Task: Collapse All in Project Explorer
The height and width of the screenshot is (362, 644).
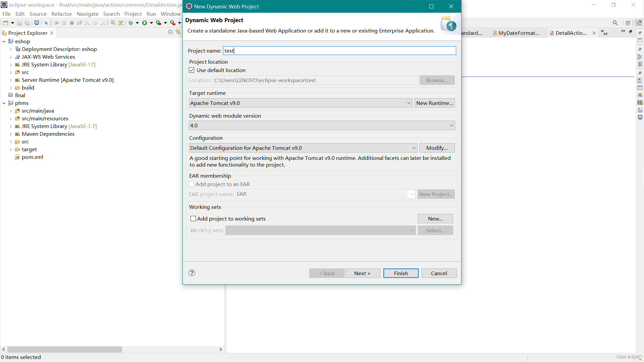Action: (170, 32)
